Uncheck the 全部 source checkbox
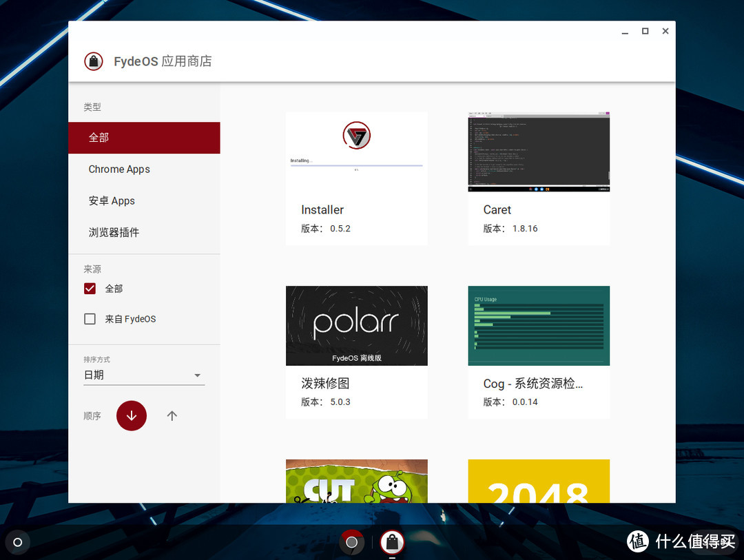Viewport: 744px width, 560px height. 90,289
